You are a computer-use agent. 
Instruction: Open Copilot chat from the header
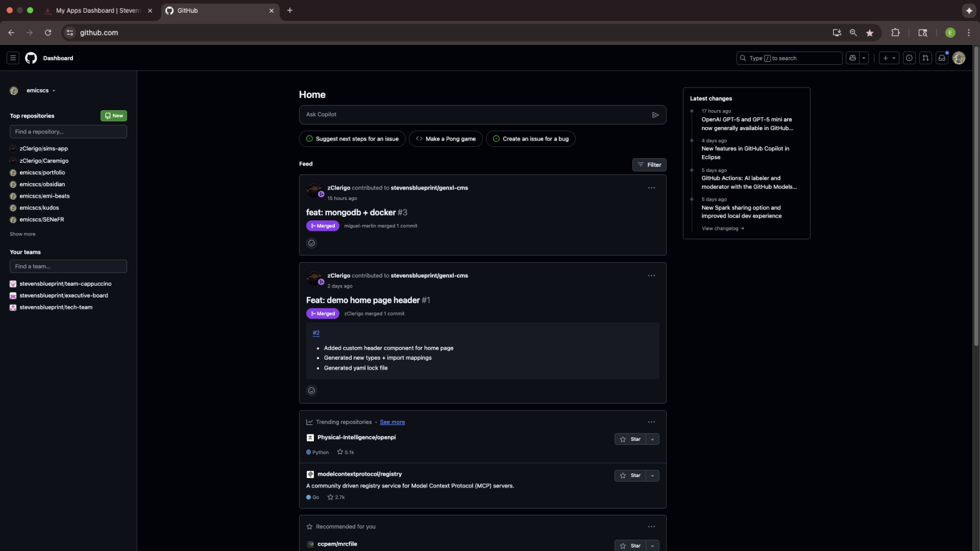(853, 58)
